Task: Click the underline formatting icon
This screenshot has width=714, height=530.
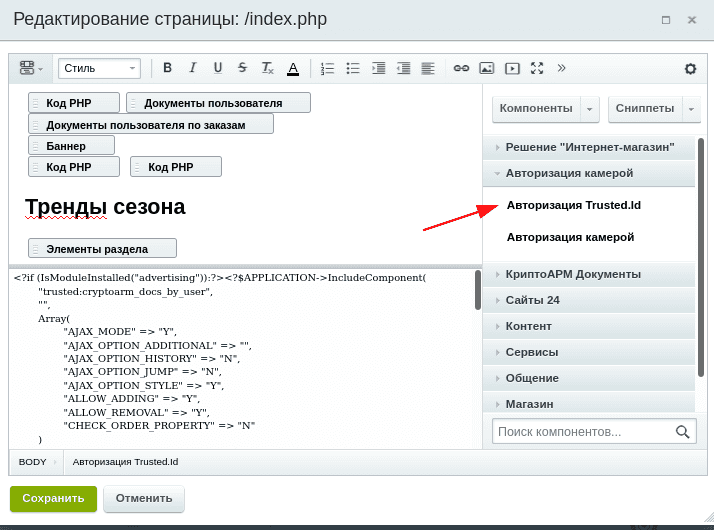Action: pyautogui.click(x=218, y=68)
